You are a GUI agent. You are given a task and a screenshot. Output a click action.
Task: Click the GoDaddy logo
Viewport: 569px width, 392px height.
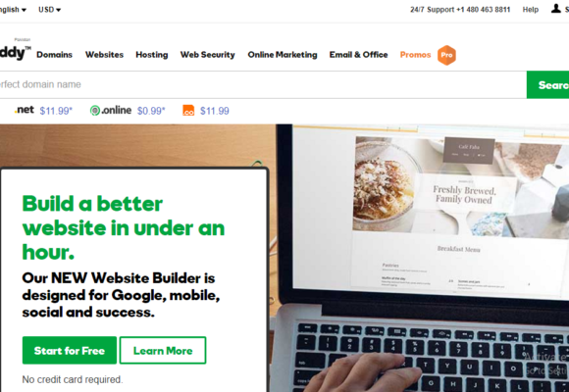coord(16,53)
